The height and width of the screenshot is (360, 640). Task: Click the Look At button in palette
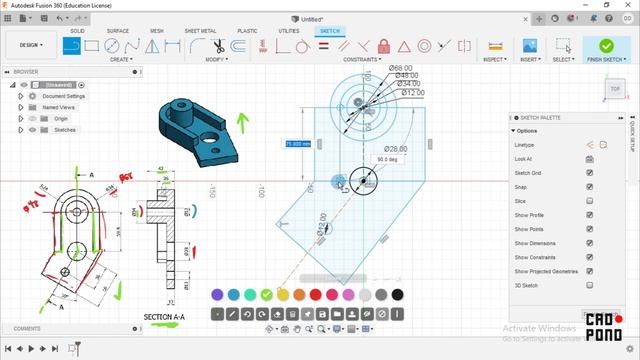[x=589, y=159]
